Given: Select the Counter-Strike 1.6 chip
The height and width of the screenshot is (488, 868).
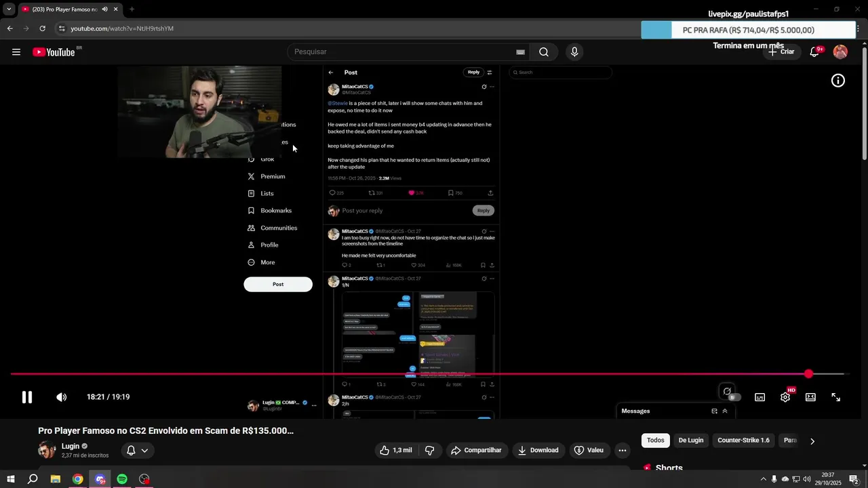Looking at the screenshot, I should tap(743, 441).
